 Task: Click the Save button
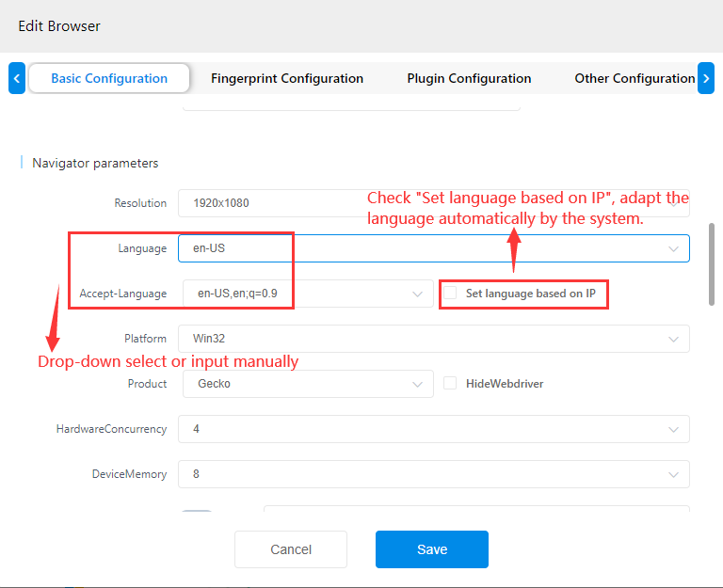pos(431,549)
